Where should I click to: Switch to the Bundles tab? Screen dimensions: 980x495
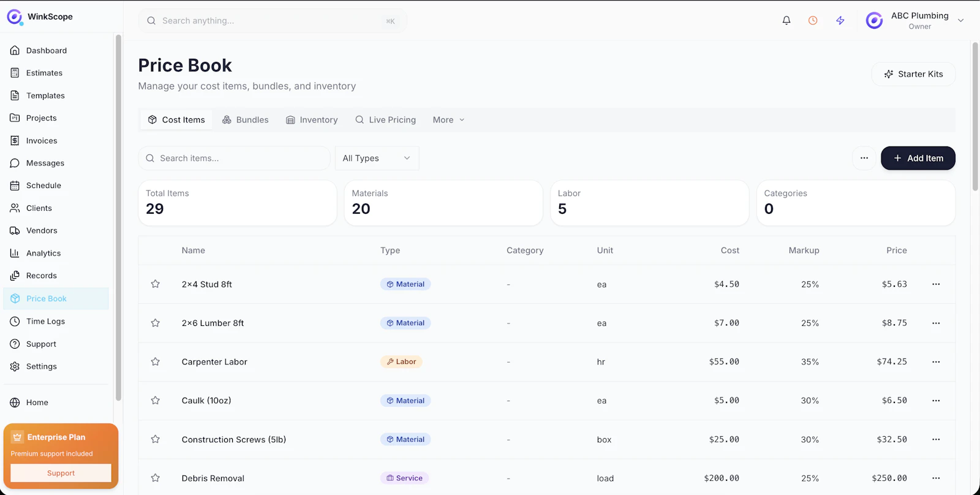[246, 120]
